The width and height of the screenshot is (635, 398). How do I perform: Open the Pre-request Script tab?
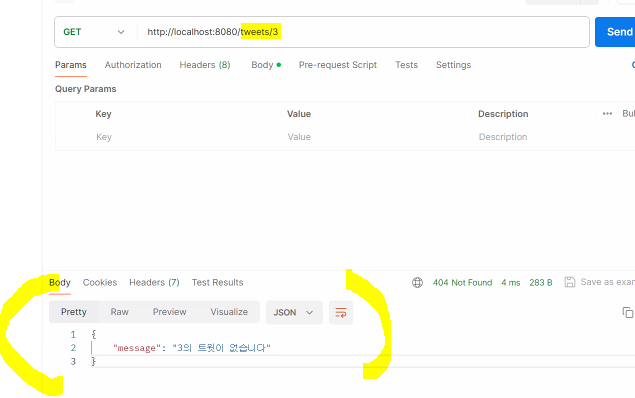338,65
